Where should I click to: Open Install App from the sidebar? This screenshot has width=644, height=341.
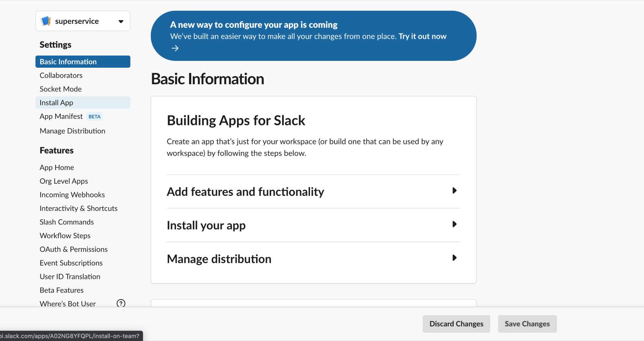(56, 103)
